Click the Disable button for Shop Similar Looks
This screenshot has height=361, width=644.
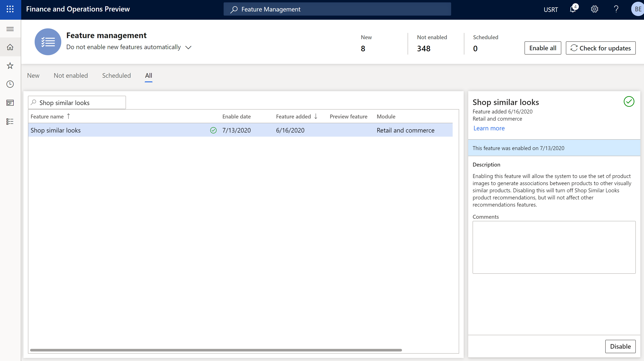[x=620, y=346]
